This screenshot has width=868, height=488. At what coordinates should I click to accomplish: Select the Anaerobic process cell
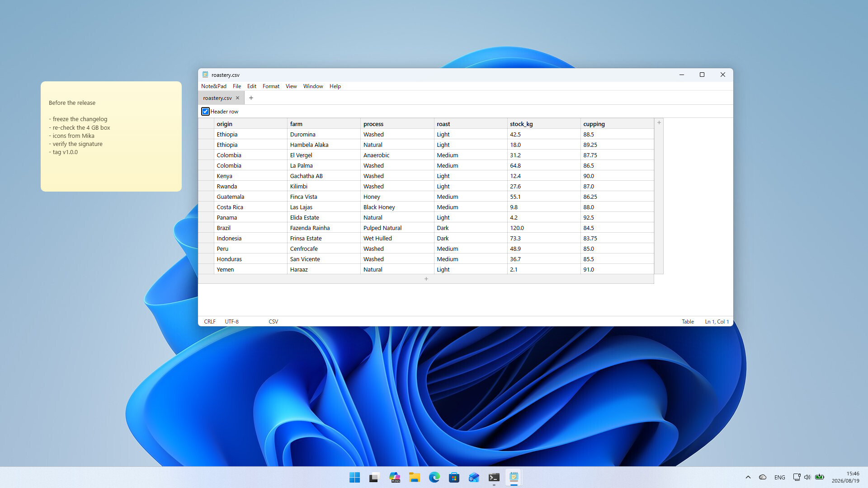pos(397,155)
